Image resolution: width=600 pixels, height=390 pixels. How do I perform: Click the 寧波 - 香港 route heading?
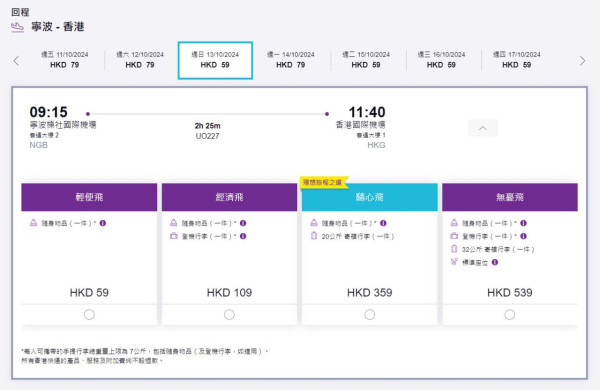(58, 27)
